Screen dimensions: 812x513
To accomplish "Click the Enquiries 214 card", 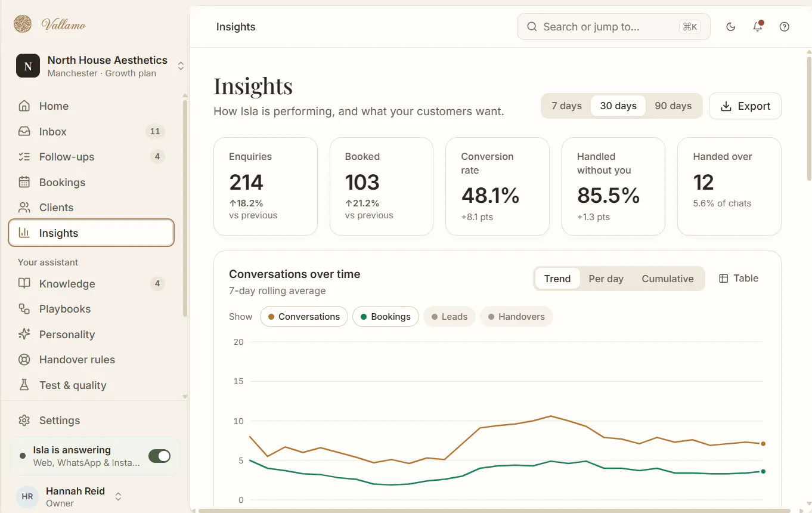I will pos(265,187).
